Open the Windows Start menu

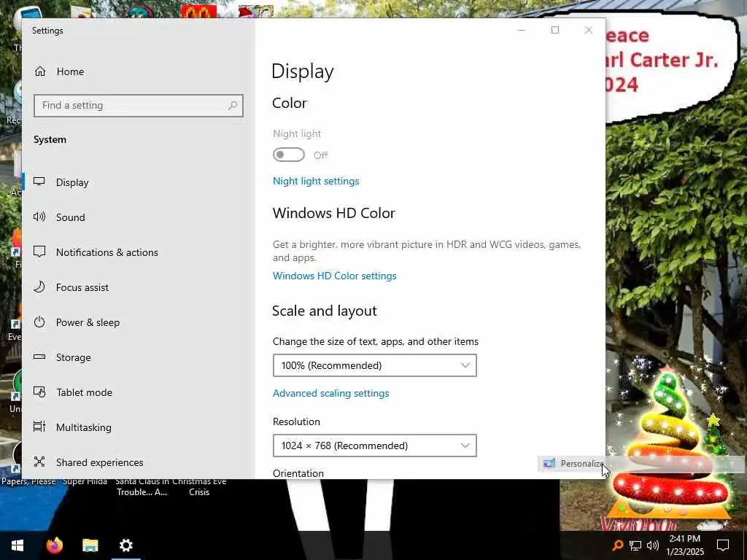(18, 545)
